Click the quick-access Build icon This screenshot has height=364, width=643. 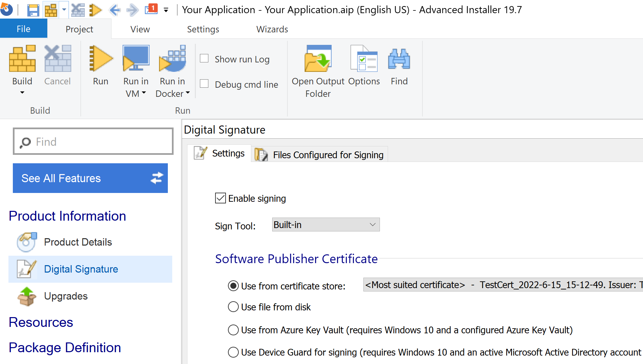click(x=51, y=10)
